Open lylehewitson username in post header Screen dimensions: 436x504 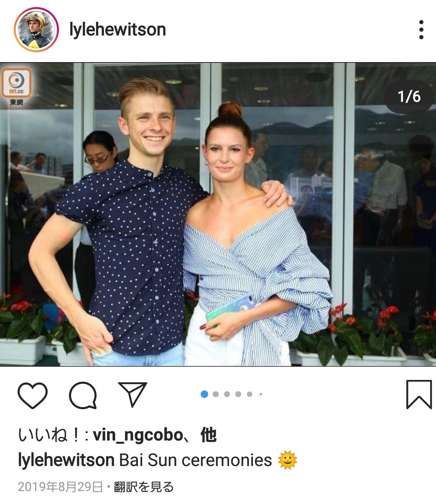(x=118, y=30)
